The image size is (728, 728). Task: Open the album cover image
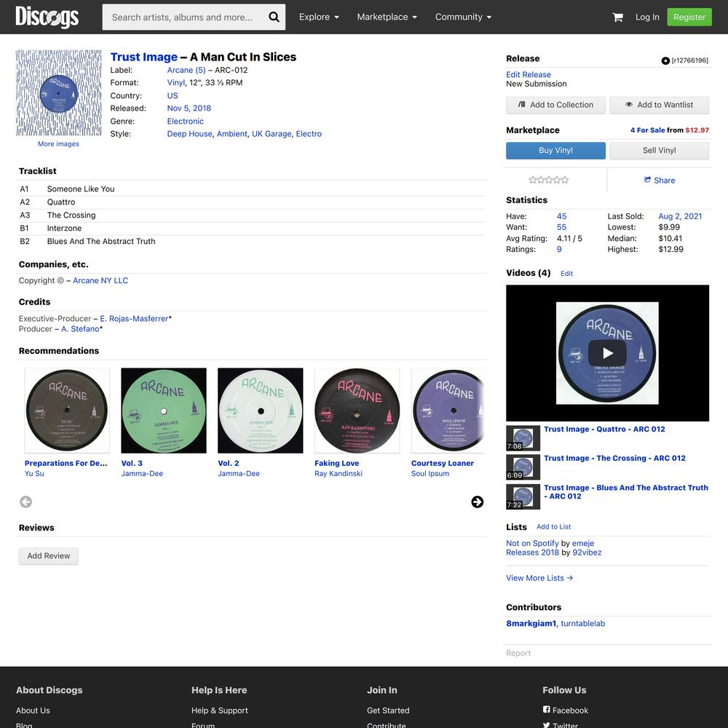click(x=58, y=93)
